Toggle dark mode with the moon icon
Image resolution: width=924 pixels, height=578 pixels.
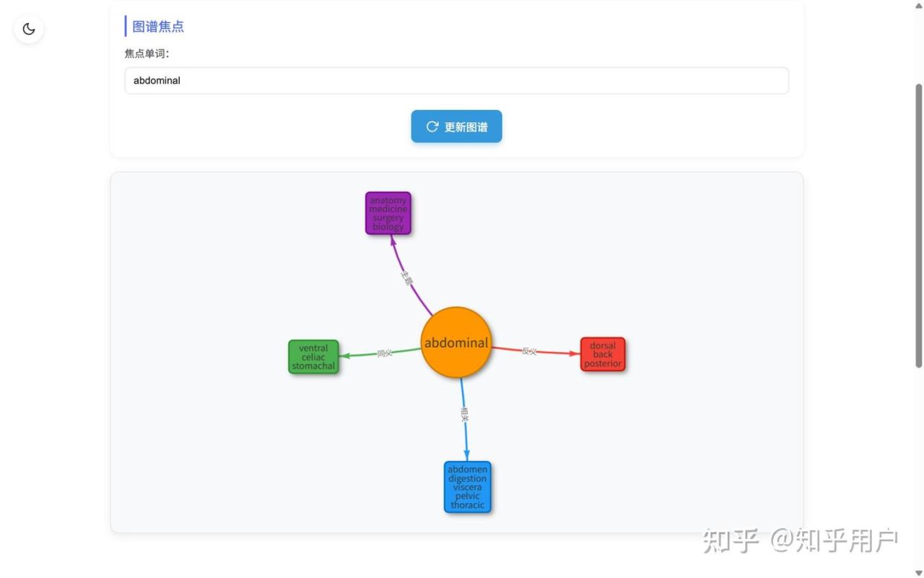29,29
